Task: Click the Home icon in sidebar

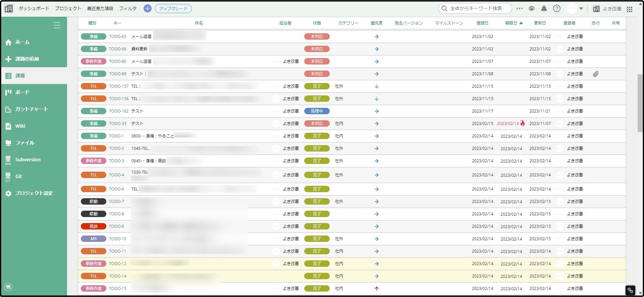Action: [8, 42]
